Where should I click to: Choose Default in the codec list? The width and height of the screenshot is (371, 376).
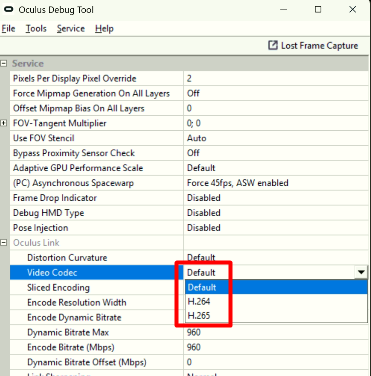[276, 287]
